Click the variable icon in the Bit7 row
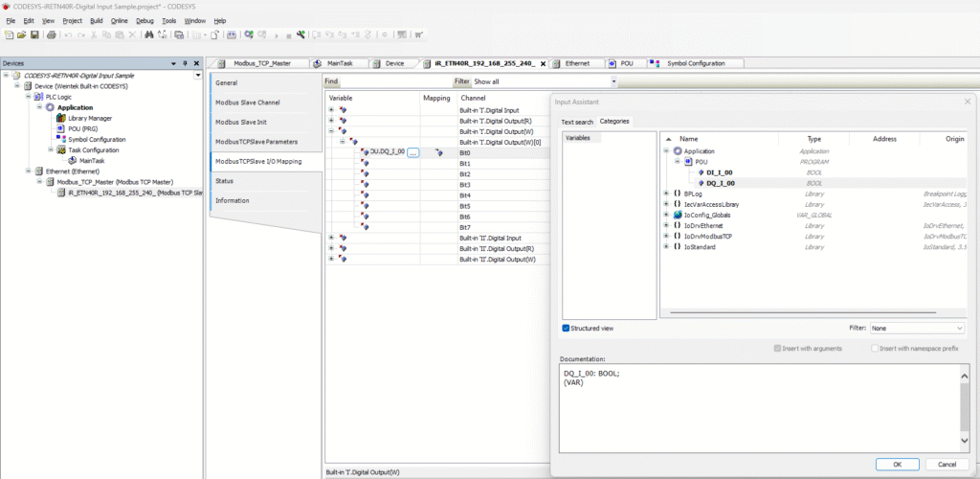This screenshot has width=980, height=479. click(x=365, y=227)
